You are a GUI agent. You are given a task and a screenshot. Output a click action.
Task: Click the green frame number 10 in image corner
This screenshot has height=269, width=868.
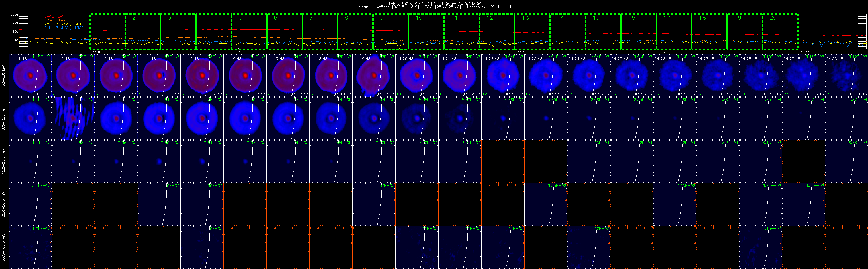398,95
